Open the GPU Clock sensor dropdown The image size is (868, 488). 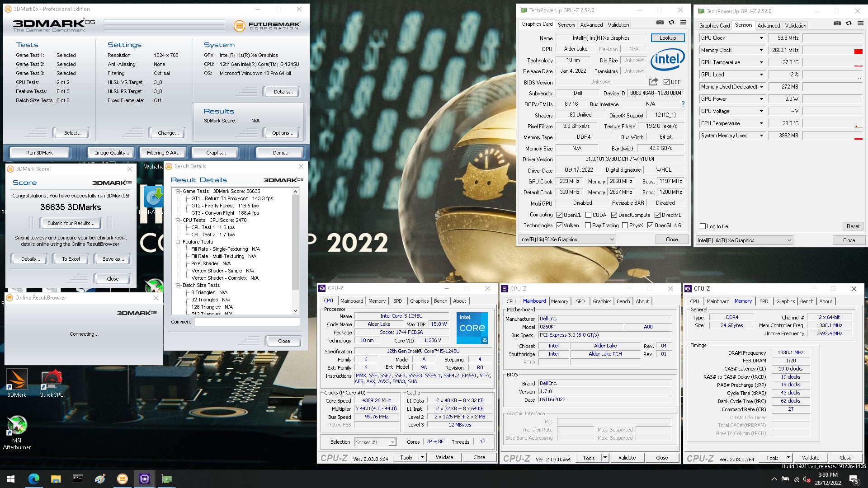point(761,38)
